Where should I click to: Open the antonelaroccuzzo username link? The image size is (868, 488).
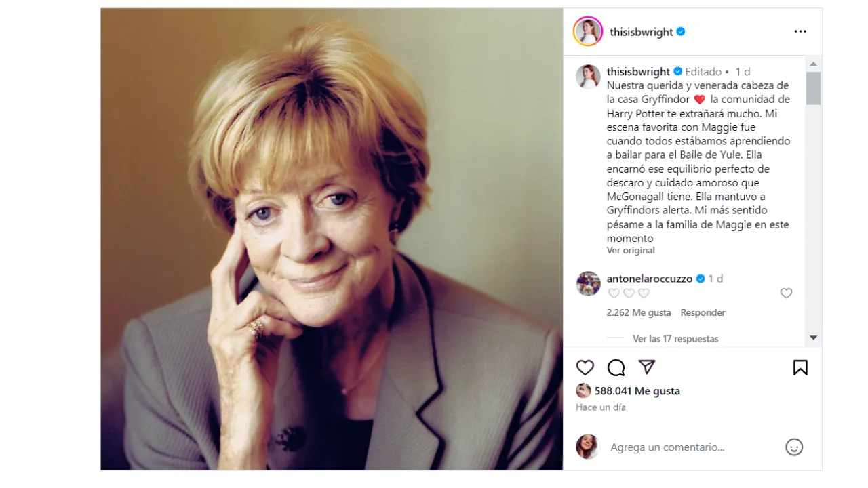click(x=649, y=279)
